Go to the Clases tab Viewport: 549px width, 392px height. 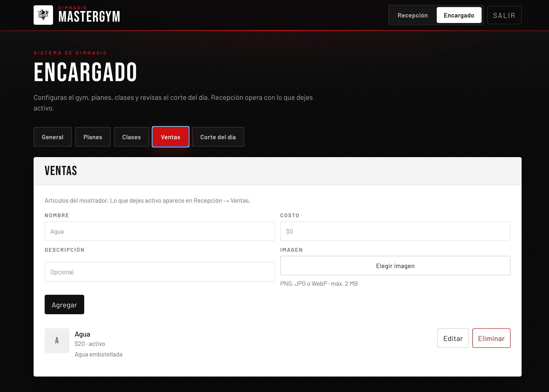(131, 137)
